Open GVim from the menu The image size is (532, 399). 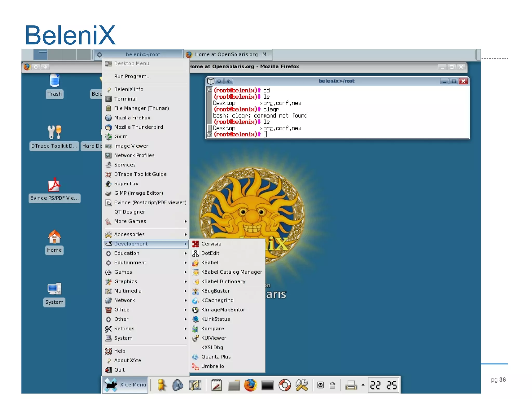point(145,136)
